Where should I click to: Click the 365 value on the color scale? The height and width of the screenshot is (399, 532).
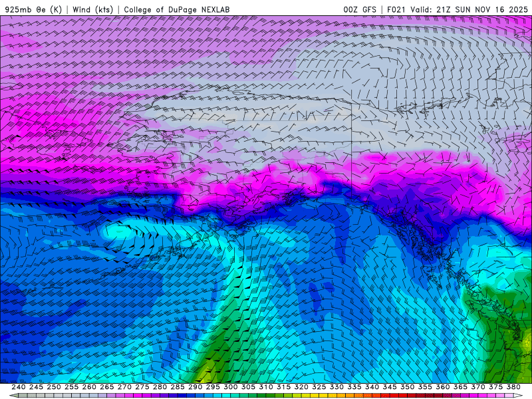[x=460, y=387]
